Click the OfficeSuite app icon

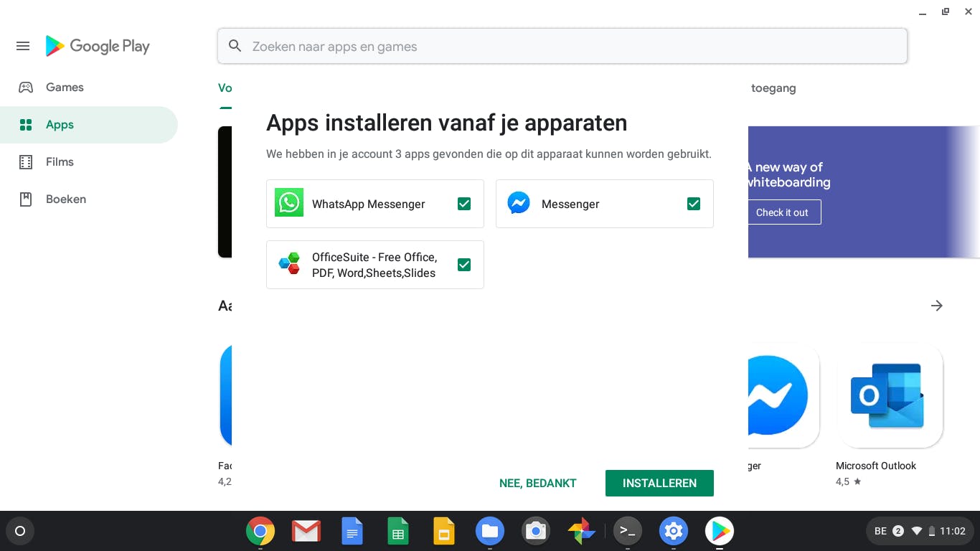289,264
